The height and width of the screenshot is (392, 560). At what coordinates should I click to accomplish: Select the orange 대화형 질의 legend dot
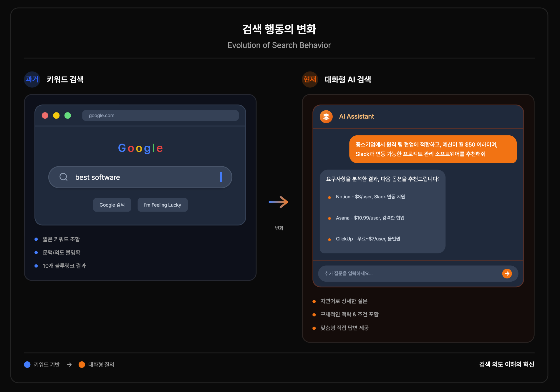click(82, 364)
